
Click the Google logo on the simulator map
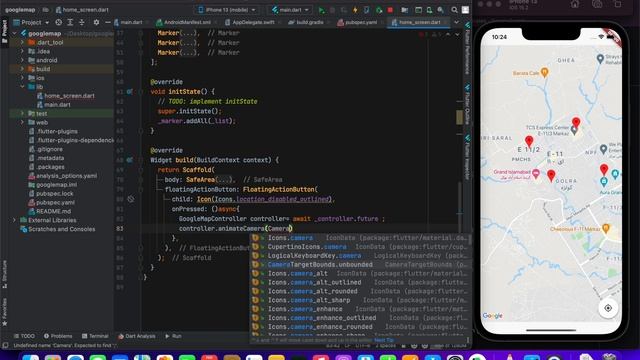[493, 316]
